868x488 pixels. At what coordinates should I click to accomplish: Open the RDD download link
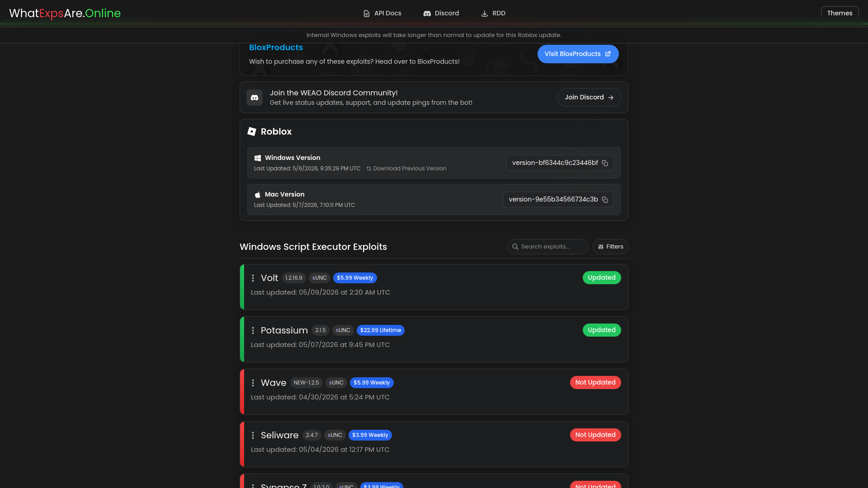pyautogui.click(x=493, y=13)
